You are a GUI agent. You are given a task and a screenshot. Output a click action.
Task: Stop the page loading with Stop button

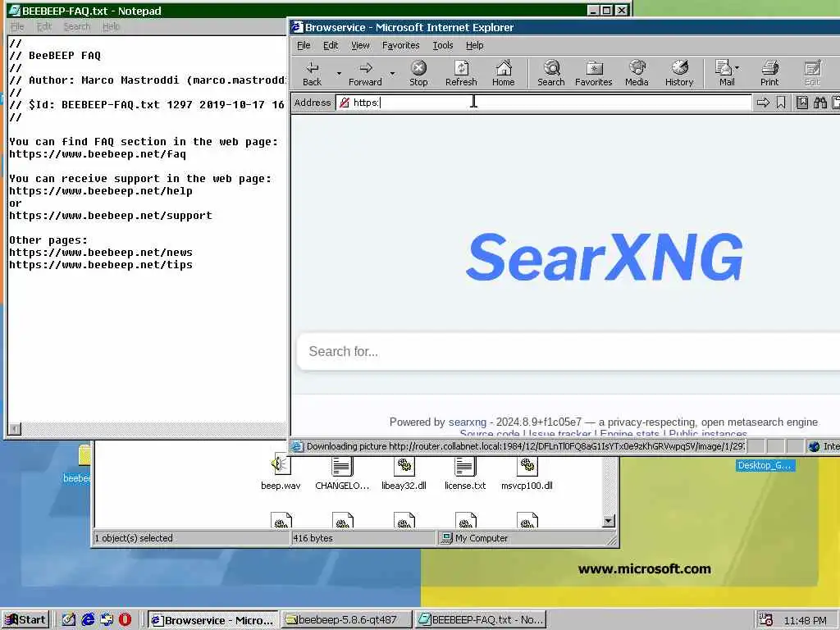418,73
